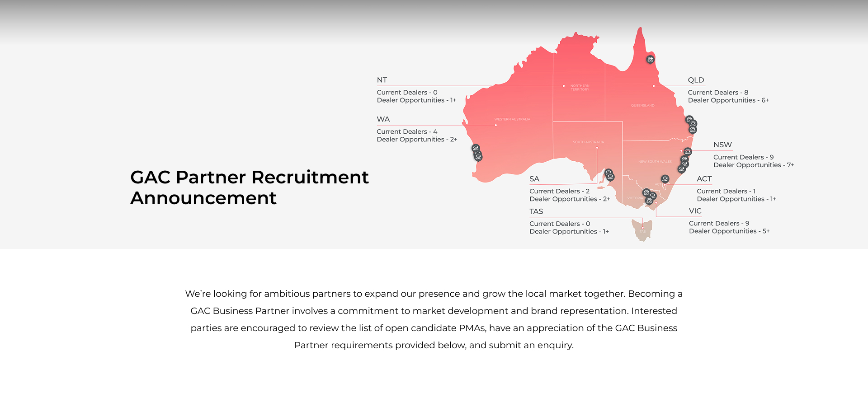Select "Dealer Opportunities - 5+" under VIC
The width and height of the screenshot is (868, 407).
click(729, 231)
